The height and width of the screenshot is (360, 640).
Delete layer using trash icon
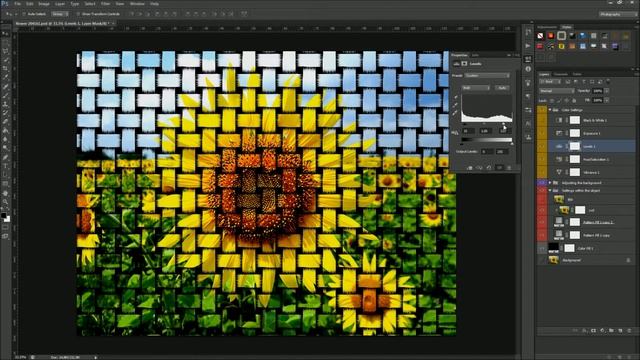(x=629, y=330)
